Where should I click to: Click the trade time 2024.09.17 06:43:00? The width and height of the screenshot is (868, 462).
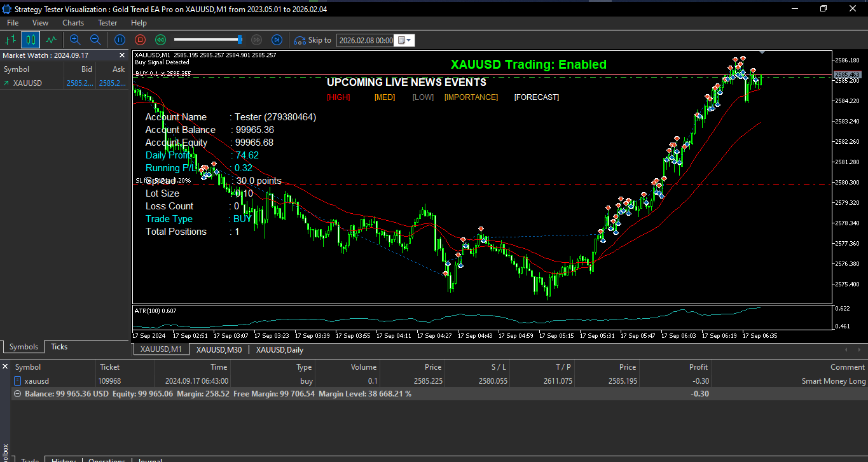coord(196,381)
